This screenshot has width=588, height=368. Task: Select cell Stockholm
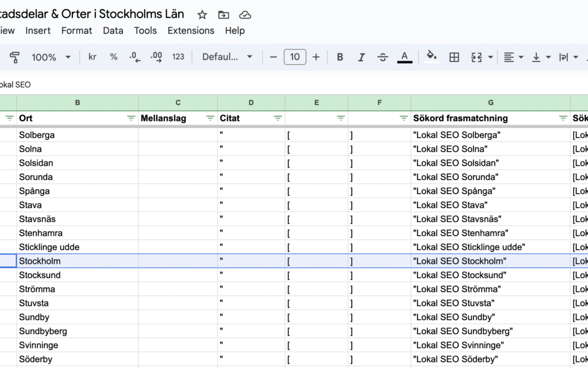(x=78, y=261)
